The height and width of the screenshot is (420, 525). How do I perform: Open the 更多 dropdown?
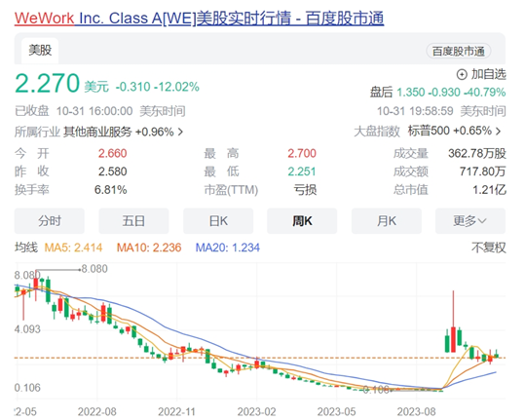tap(470, 221)
